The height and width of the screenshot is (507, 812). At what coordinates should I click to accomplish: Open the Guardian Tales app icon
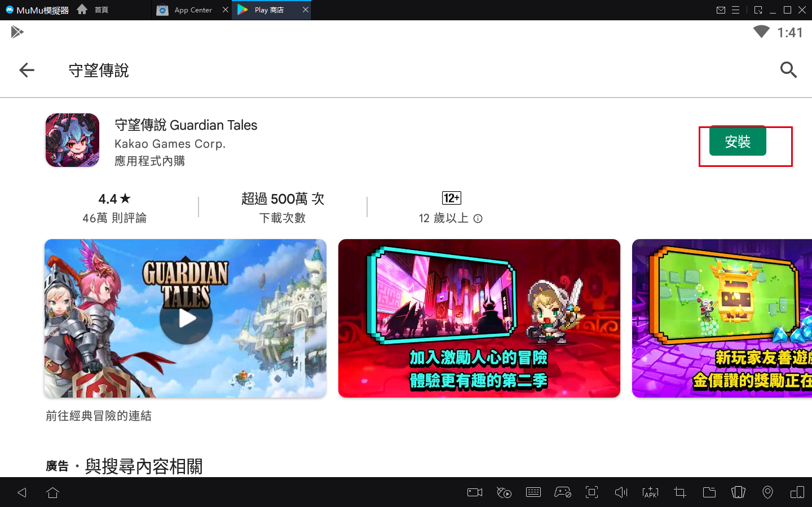coord(73,140)
